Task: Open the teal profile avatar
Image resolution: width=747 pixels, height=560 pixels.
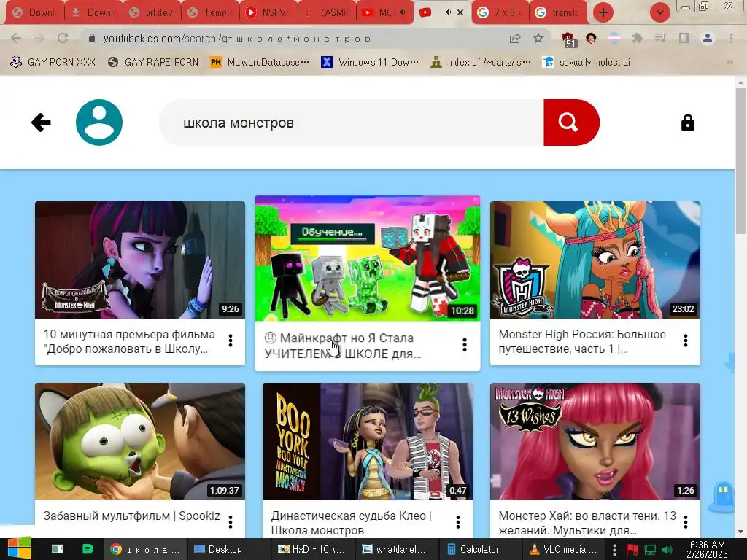Action: point(99,122)
